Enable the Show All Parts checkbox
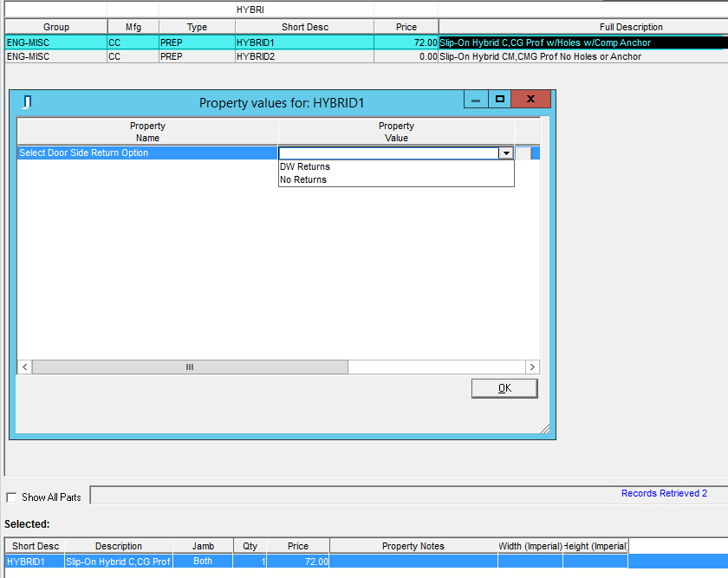 click(11, 497)
